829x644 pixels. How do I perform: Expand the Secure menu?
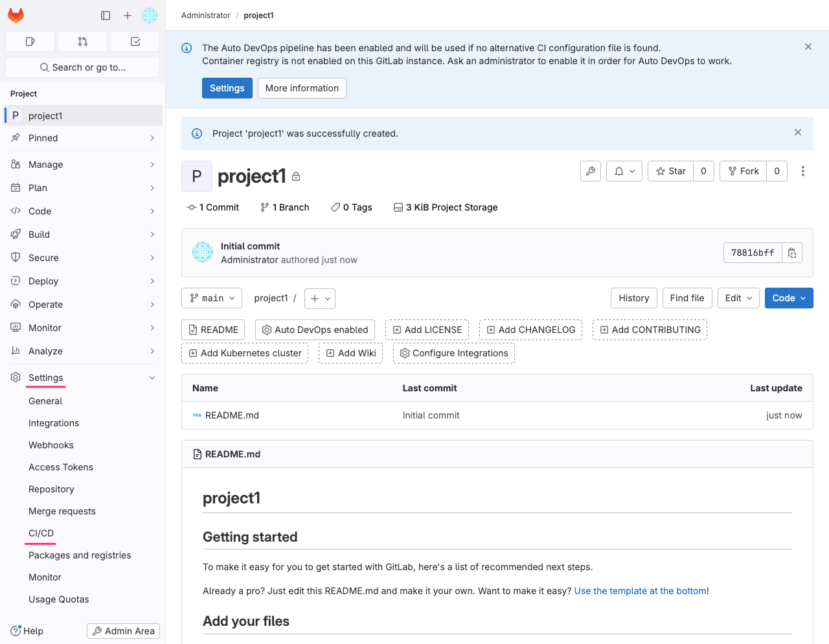83,258
